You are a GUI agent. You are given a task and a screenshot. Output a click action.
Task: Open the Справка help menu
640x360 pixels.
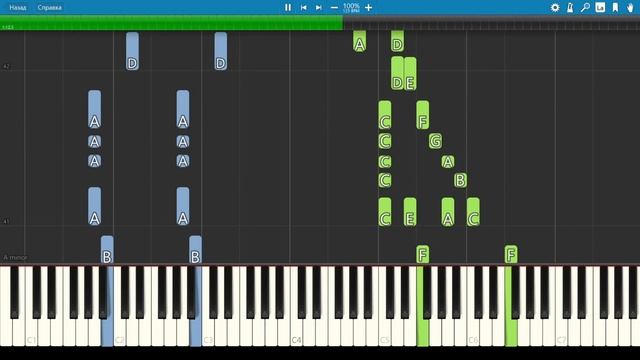[x=49, y=7]
